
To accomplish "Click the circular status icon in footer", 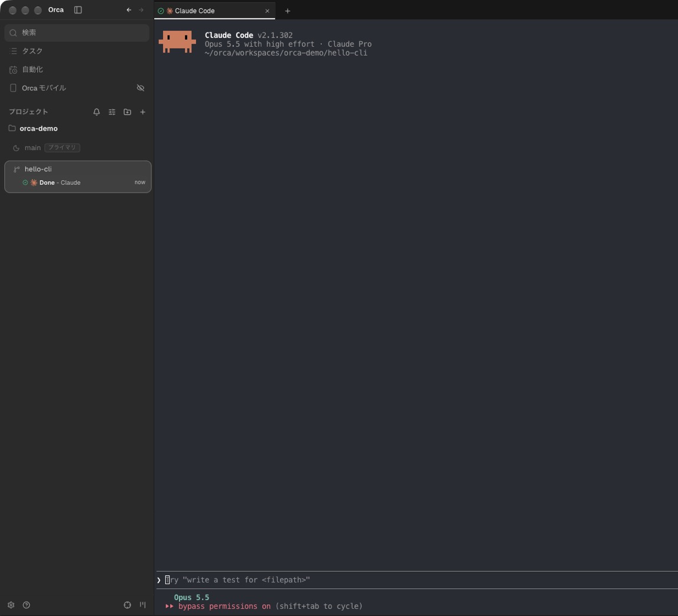I will click(127, 605).
